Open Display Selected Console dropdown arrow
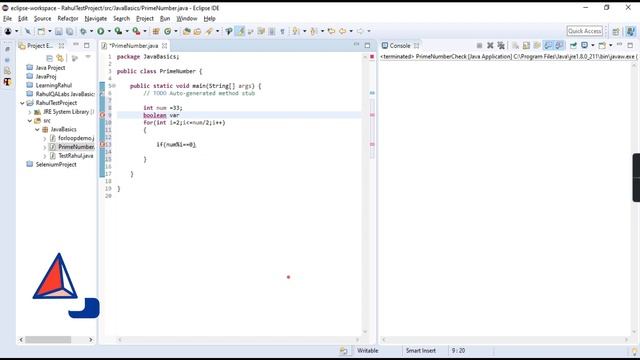640x360 pixels. click(593, 46)
